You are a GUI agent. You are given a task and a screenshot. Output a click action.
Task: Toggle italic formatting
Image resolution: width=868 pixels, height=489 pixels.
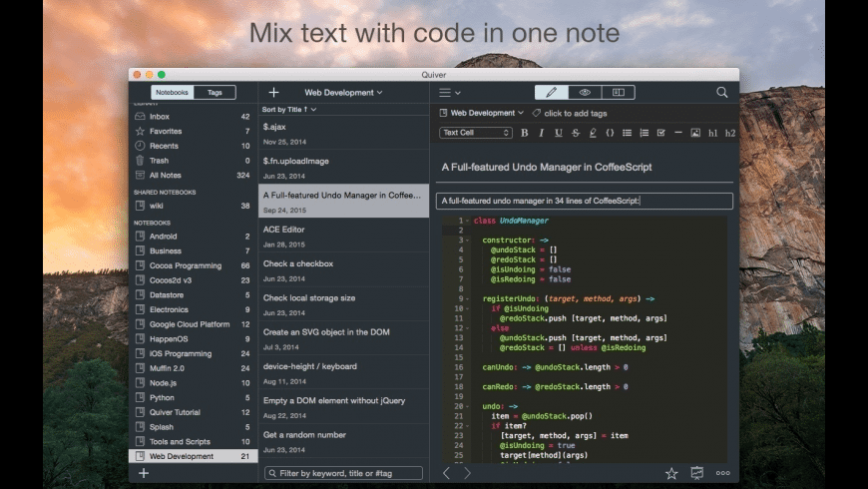point(542,133)
